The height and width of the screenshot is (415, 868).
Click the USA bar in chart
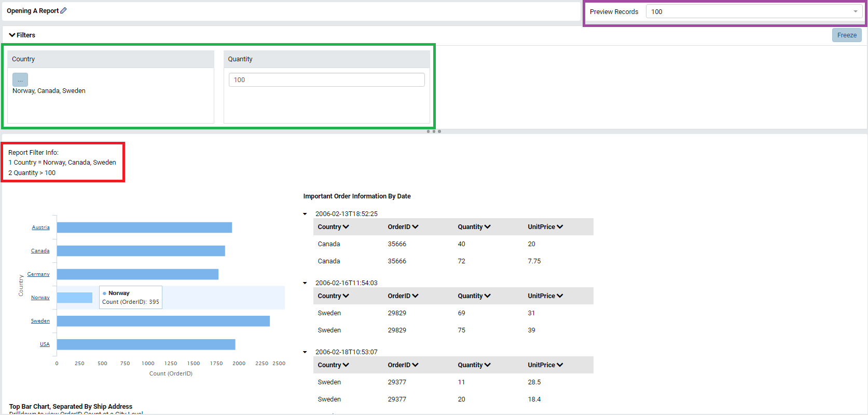146,344
